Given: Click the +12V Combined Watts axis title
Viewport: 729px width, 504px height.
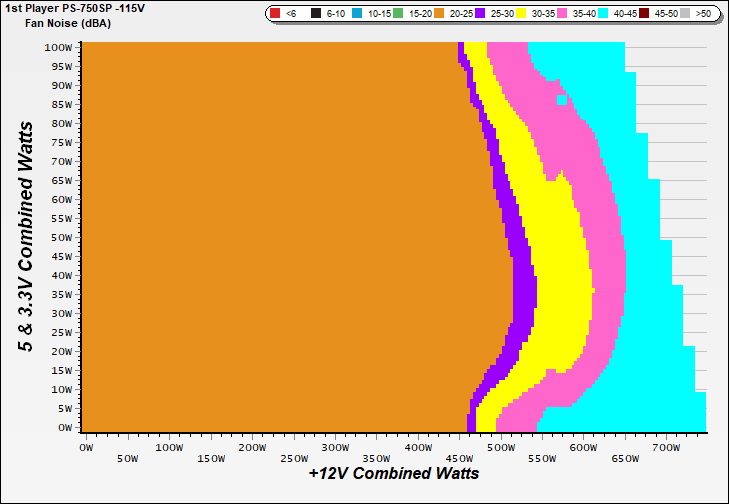Looking at the screenshot, I should pos(393,473).
